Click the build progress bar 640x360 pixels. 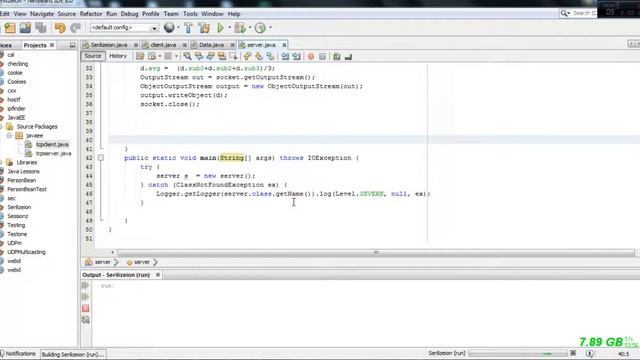point(518,353)
